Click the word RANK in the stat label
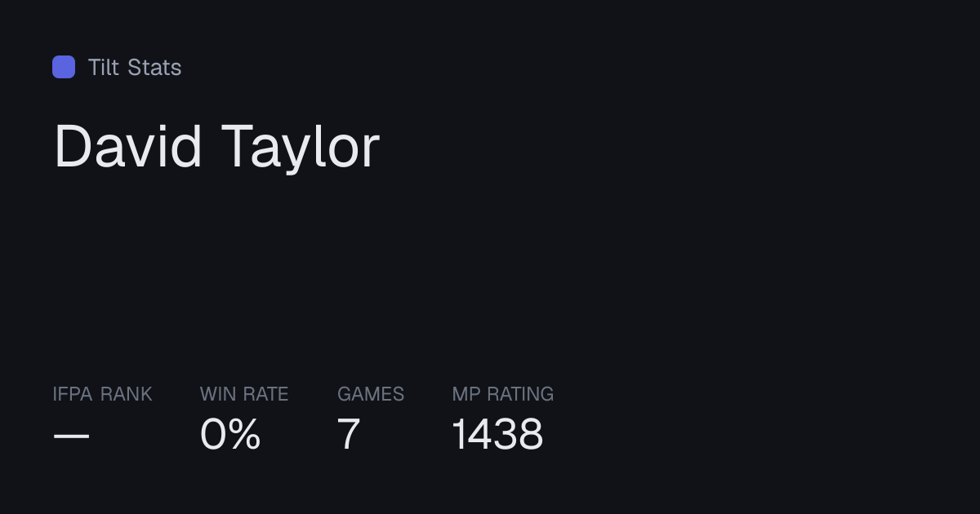 127,394
